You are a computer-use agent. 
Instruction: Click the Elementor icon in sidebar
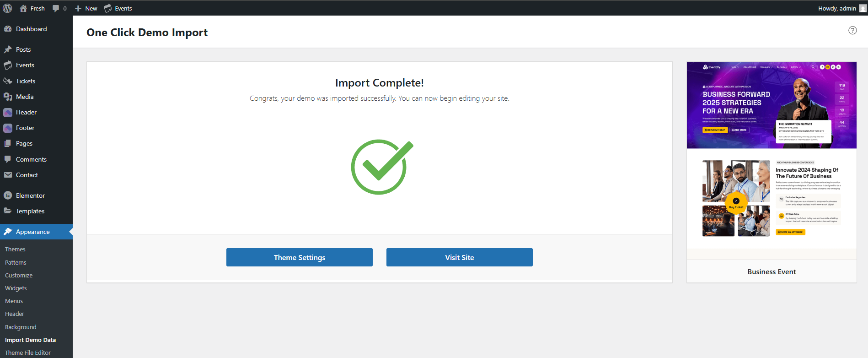pyautogui.click(x=8, y=195)
